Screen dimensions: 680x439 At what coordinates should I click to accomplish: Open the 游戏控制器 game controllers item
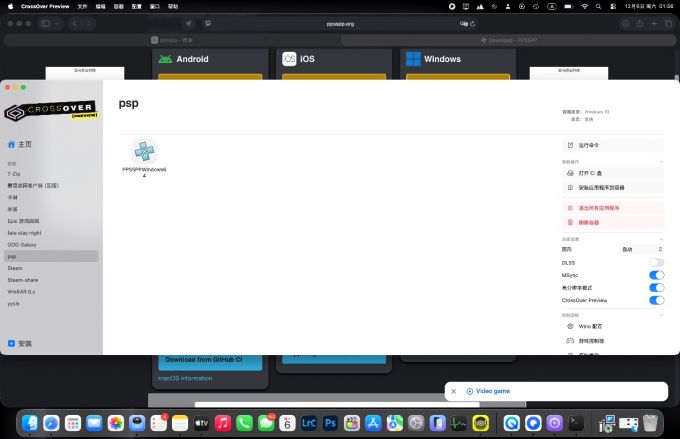(612, 341)
